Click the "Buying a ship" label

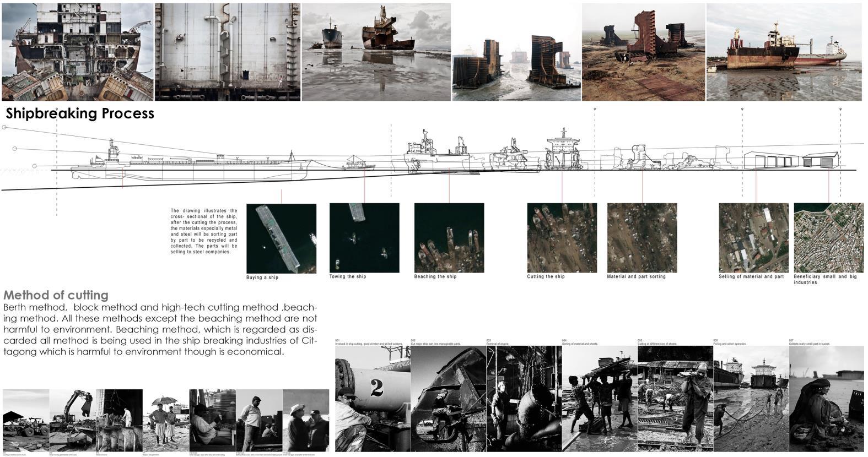tap(262, 278)
